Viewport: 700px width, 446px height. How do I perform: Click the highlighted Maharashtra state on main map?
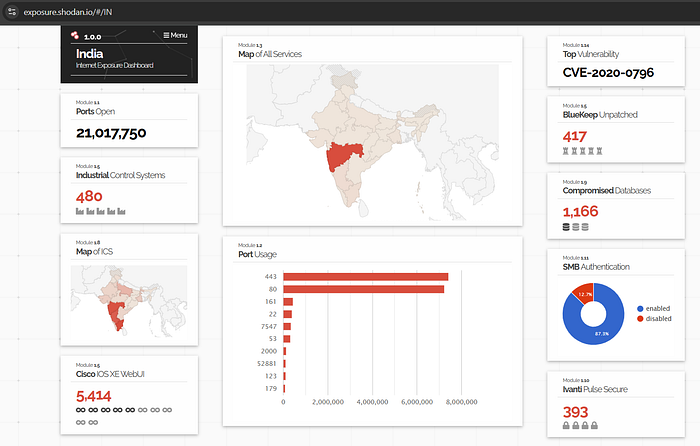point(344,156)
